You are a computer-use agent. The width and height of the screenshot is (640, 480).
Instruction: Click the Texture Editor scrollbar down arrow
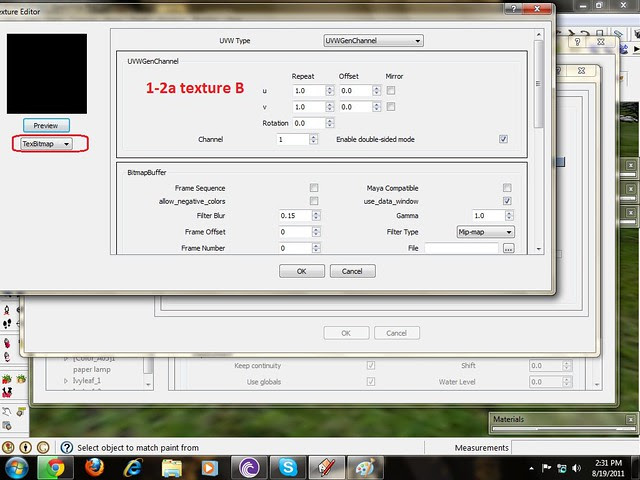(x=539, y=249)
